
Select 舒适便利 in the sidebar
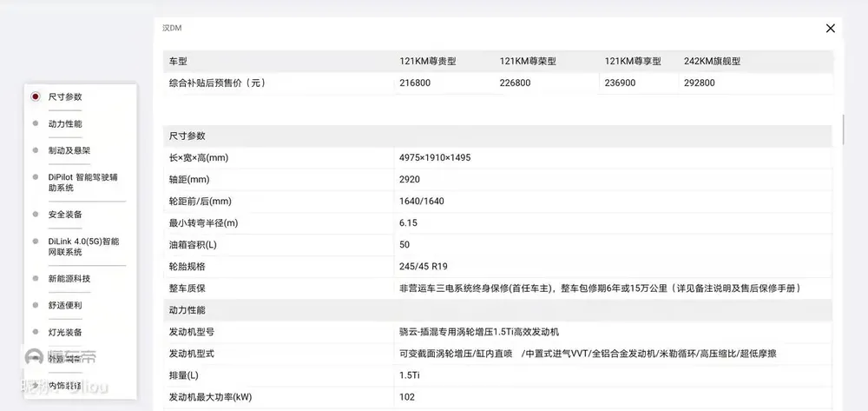point(65,305)
